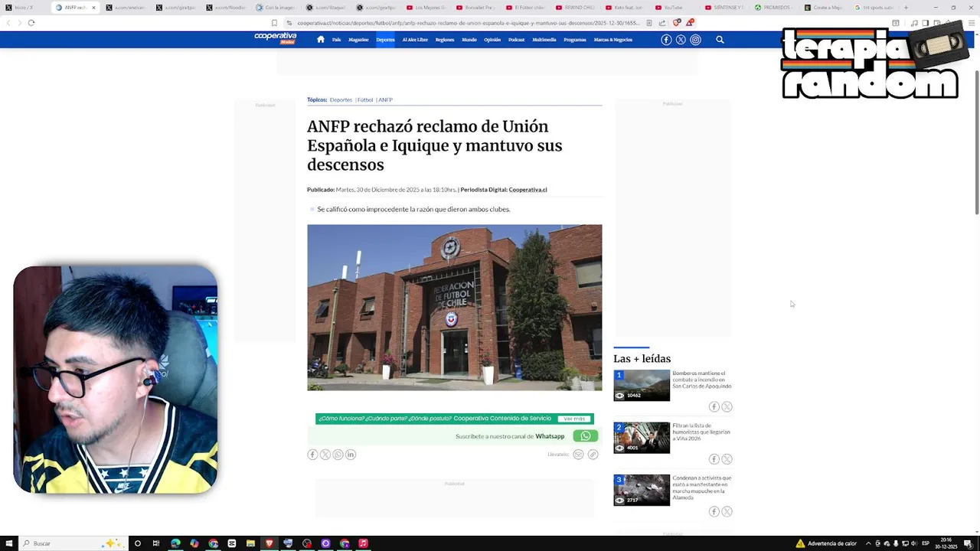Follow the ANFP topic link
Image resolution: width=980 pixels, height=551 pixels.
click(385, 99)
